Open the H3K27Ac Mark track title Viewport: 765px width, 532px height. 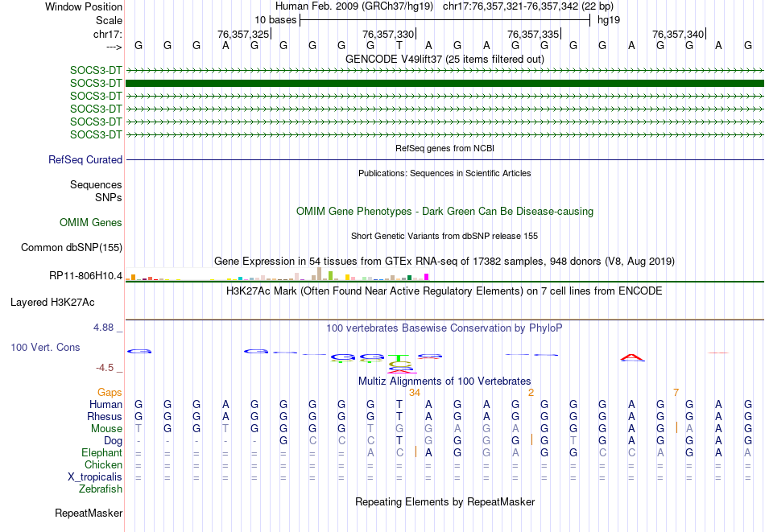(x=445, y=291)
